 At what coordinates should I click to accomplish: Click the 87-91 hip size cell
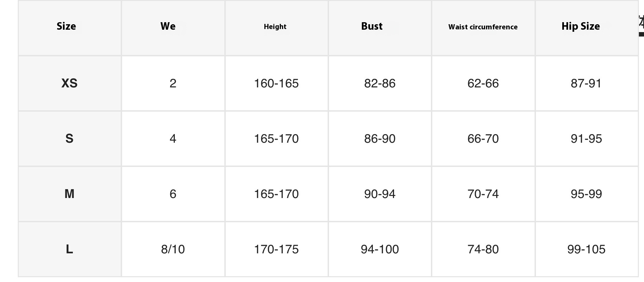click(x=586, y=83)
